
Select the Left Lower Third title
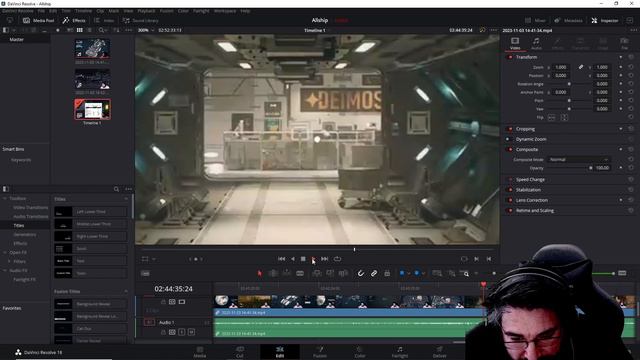click(91, 212)
